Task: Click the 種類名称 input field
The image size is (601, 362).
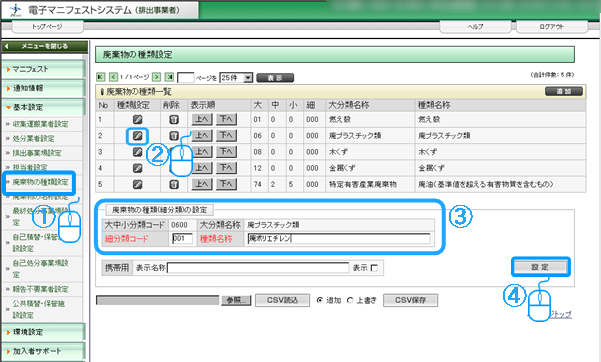Action: (339, 239)
